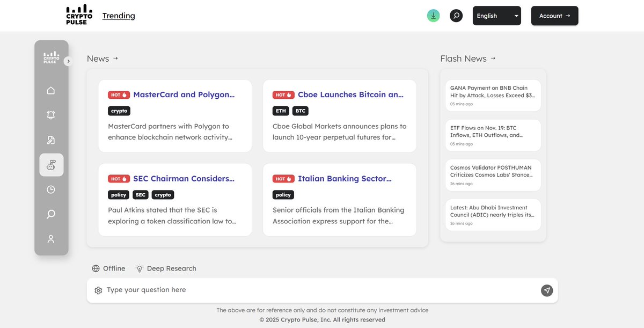
Task: Select the crypto tag on SEC Chairman card
Action: [x=163, y=195]
